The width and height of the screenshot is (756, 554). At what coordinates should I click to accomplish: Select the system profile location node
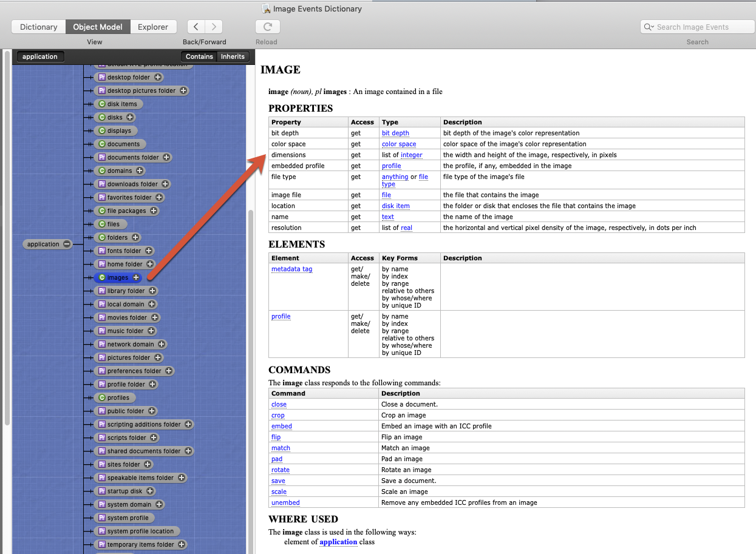pos(136,532)
